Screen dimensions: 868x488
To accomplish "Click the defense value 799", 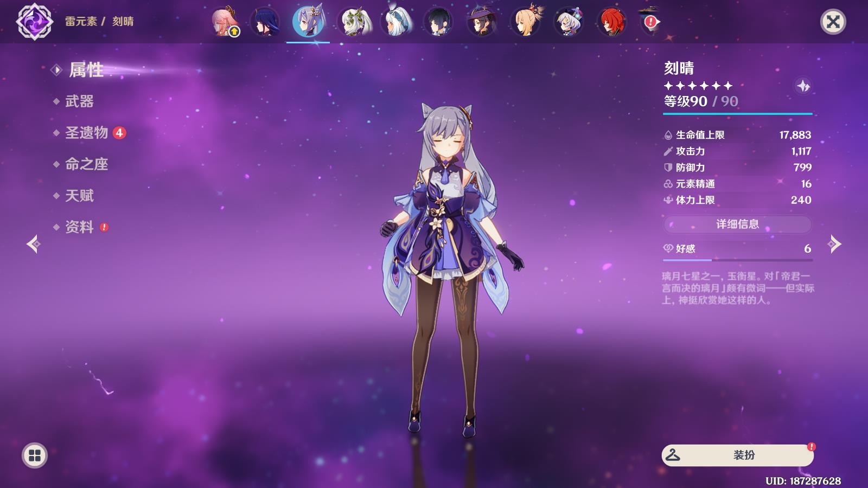I will click(802, 168).
